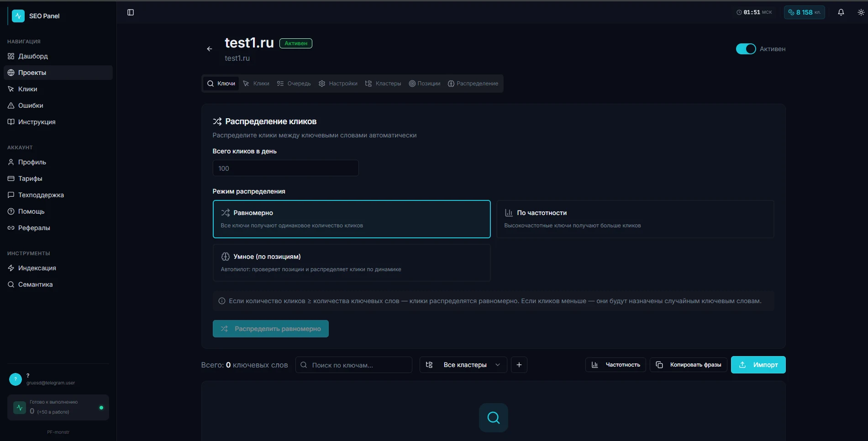The height and width of the screenshot is (441, 868).
Task: Open the Распределение tab
Action: click(473, 84)
